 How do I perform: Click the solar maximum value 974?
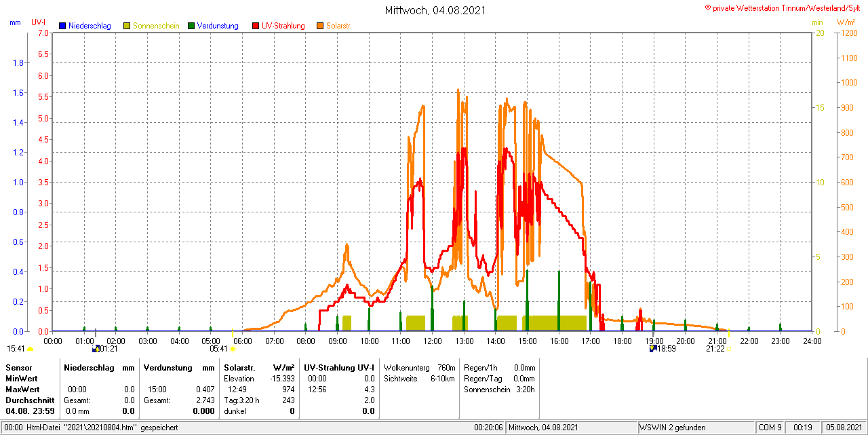coord(288,390)
